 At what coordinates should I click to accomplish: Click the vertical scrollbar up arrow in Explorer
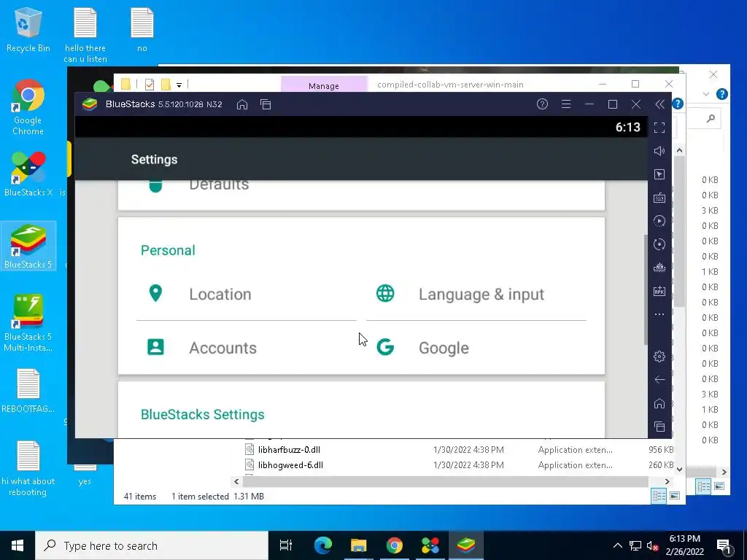679,150
